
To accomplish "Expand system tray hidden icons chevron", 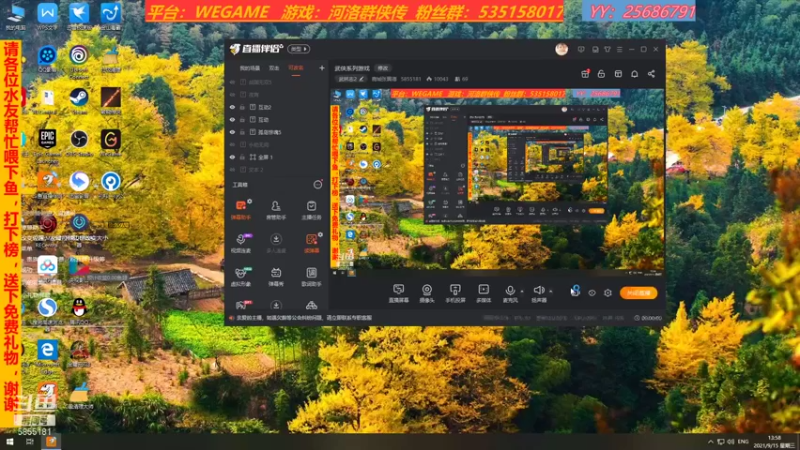I will [711, 441].
